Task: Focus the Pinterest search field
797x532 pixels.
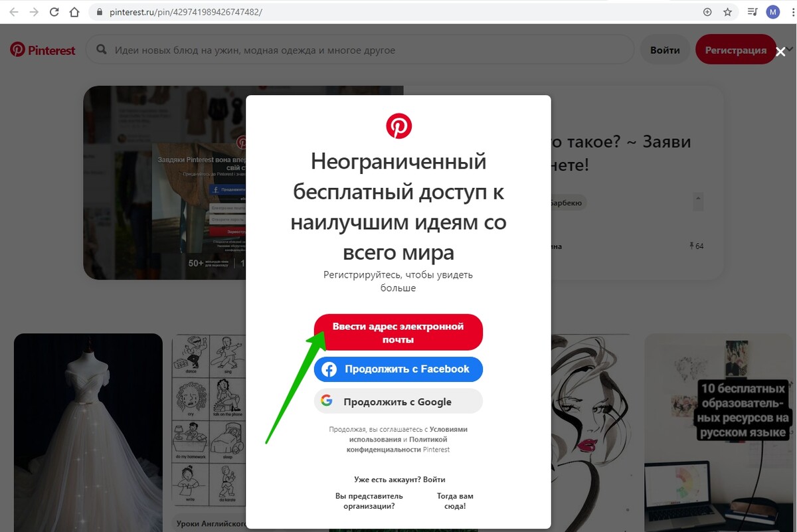Action: tap(360, 50)
